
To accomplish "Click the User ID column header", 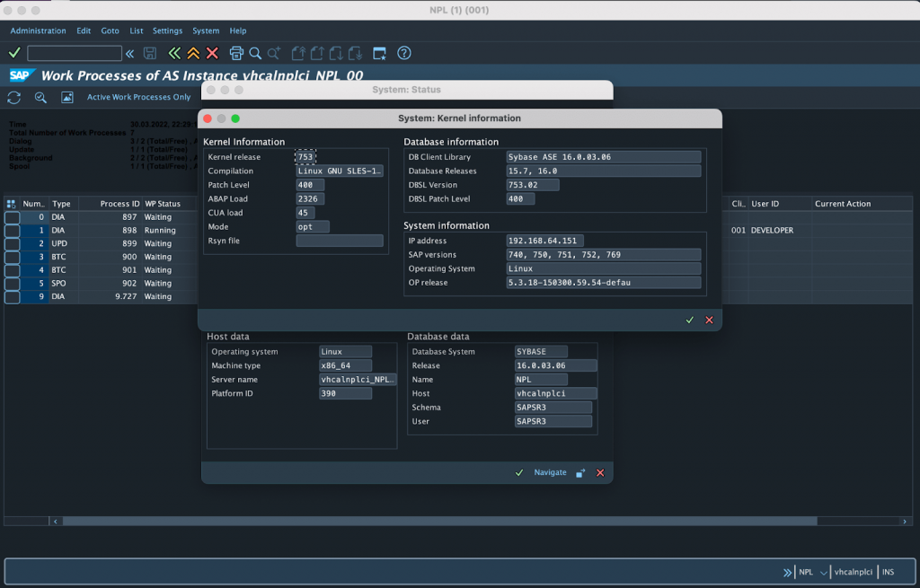I will tap(780, 204).
